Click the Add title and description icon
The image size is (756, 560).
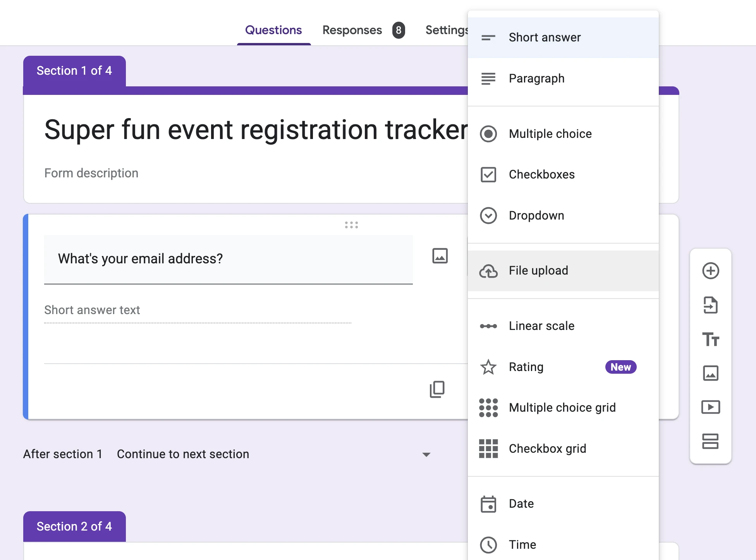pyautogui.click(x=710, y=339)
